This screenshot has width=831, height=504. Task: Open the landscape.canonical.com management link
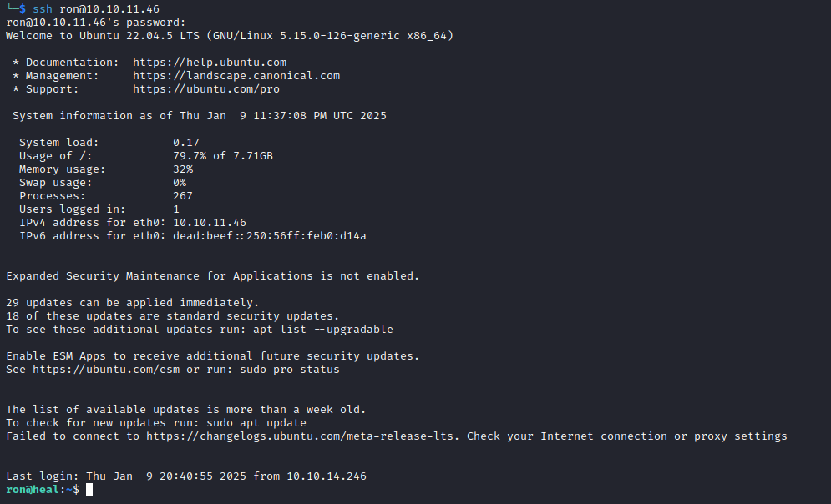click(236, 76)
